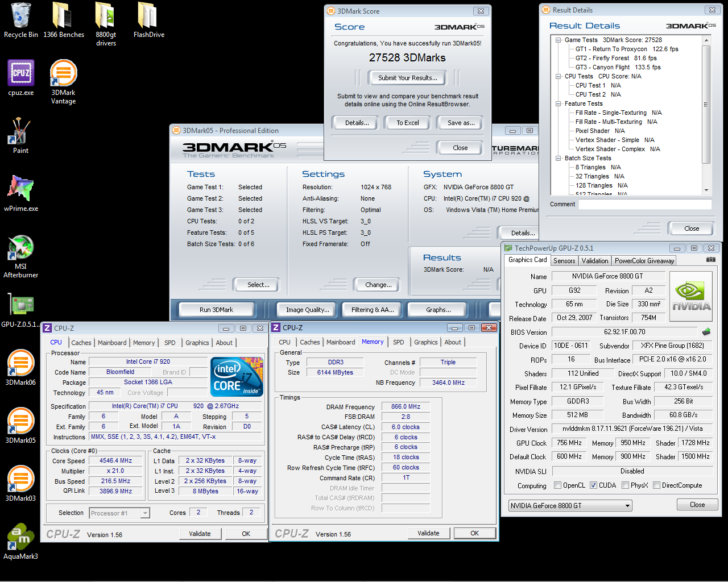Click the CPU-Z title bar icon of Memory window
Image resolution: width=728 pixels, height=582 pixels.
click(x=276, y=327)
